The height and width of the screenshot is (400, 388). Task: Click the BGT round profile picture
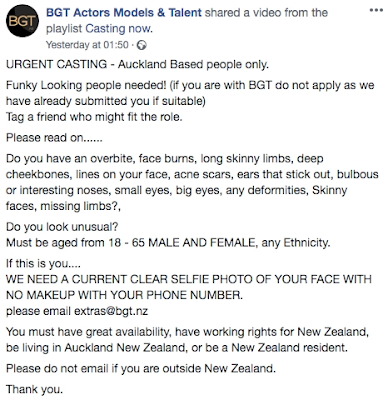[x=22, y=21]
